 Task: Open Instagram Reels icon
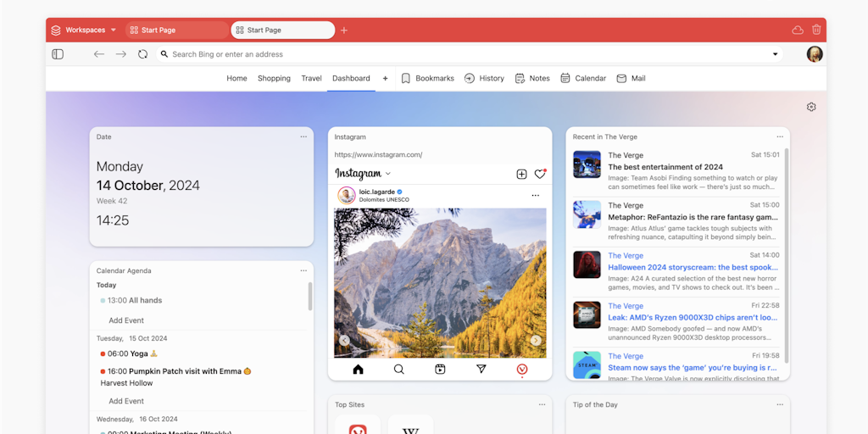pyautogui.click(x=440, y=370)
